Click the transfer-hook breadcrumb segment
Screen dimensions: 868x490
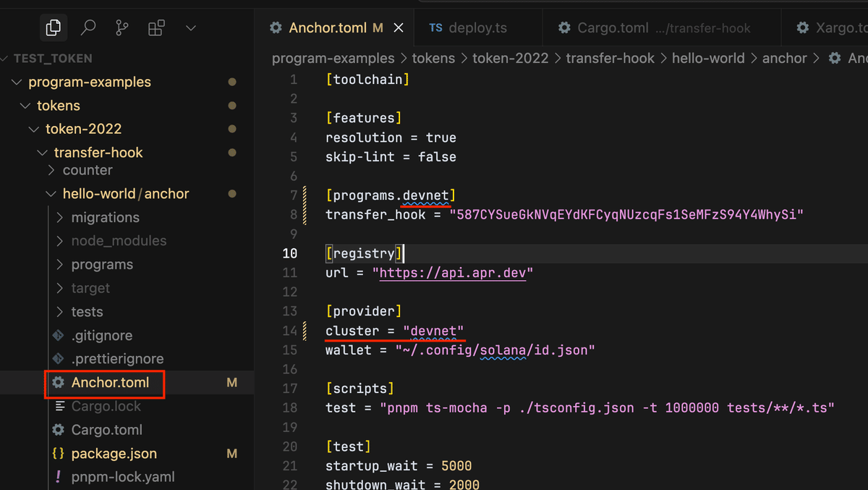click(610, 59)
